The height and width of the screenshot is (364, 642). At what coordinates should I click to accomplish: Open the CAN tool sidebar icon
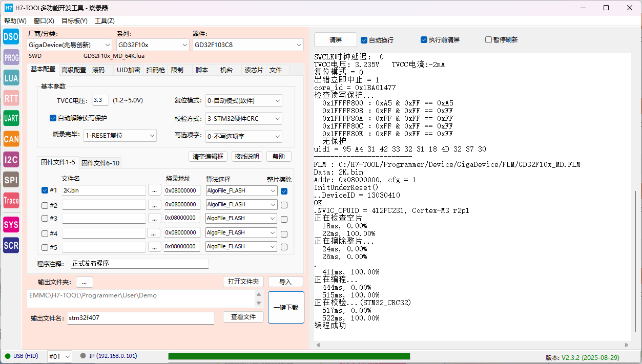(x=11, y=139)
